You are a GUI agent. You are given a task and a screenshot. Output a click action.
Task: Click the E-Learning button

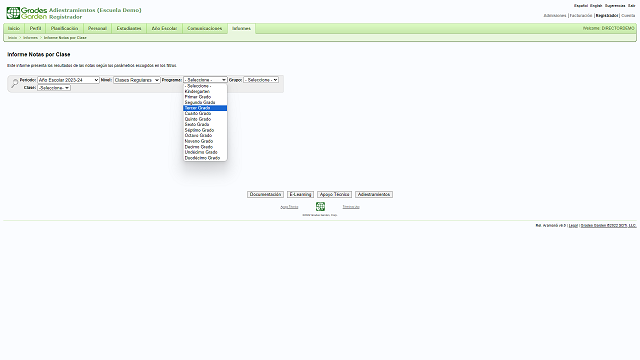[x=300, y=195]
